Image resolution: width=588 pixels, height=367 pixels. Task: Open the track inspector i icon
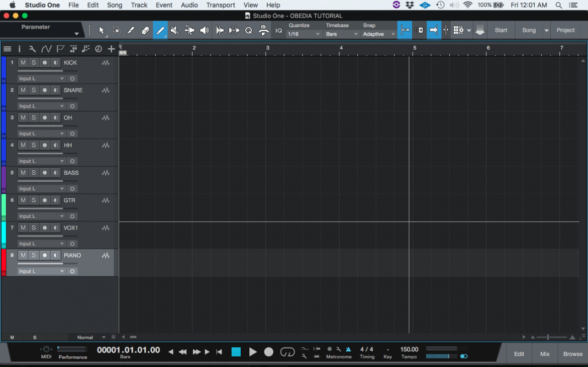20,49
